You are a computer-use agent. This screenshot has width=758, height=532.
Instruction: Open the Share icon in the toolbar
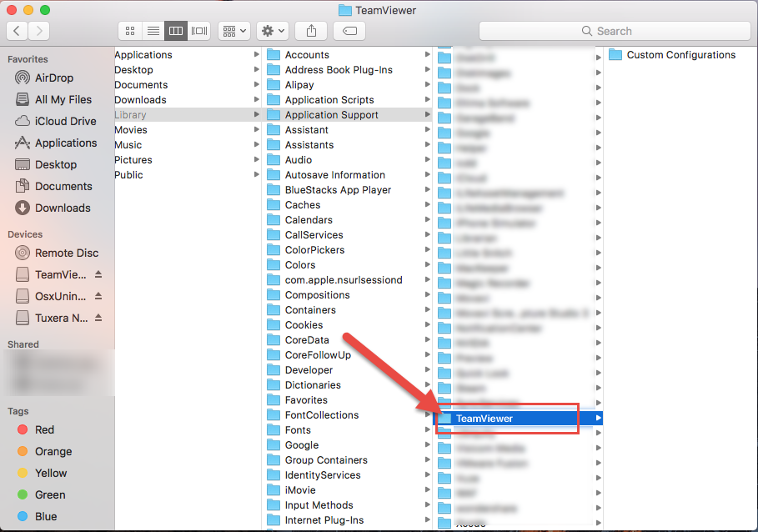(309, 31)
